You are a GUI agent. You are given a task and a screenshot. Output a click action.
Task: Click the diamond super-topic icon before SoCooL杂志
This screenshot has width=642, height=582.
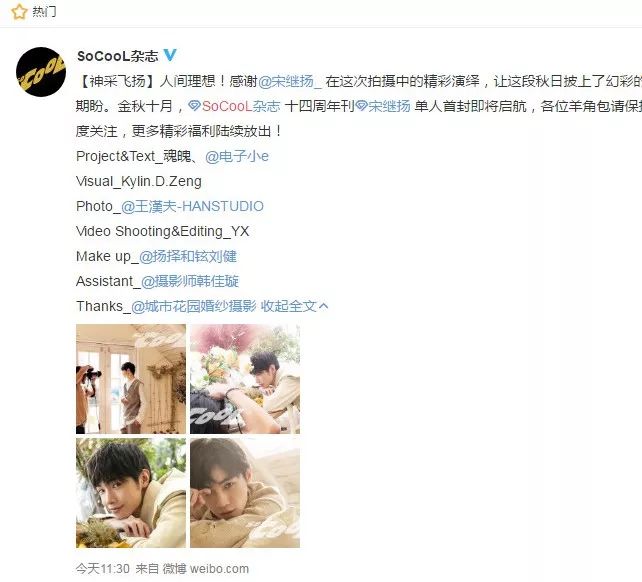click(194, 106)
